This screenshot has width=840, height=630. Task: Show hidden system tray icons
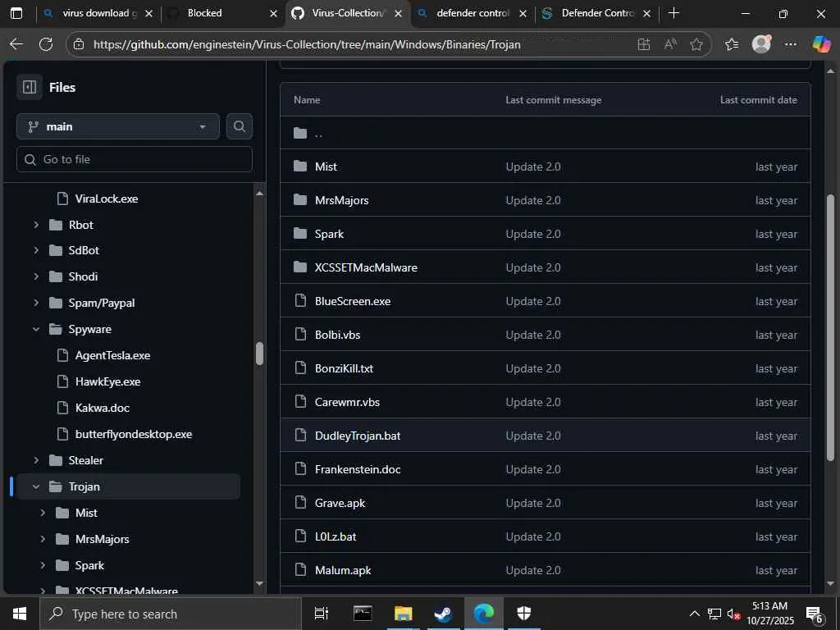[x=694, y=614]
